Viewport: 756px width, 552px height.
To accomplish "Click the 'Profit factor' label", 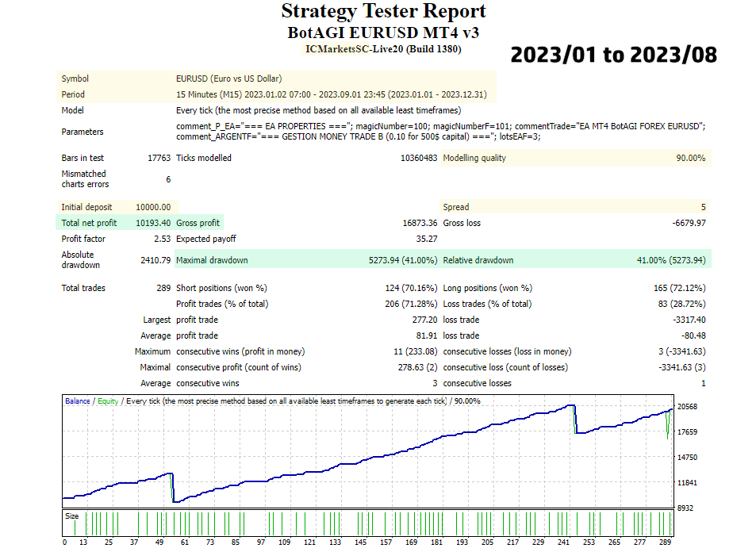I will 83,239.
